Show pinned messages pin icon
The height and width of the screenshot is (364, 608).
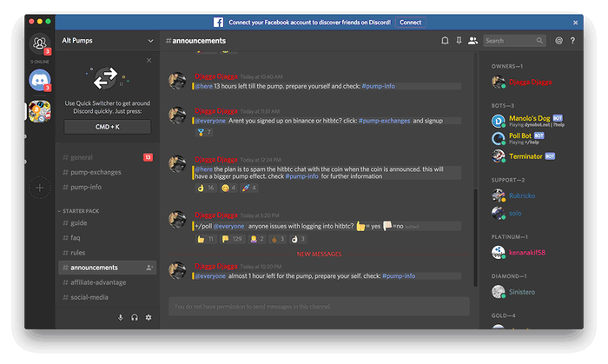tap(459, 41)
